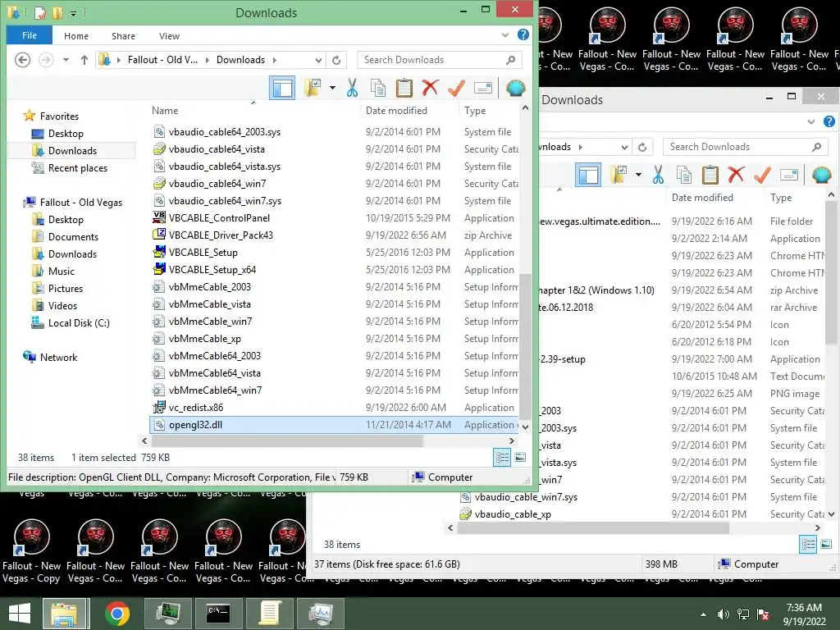This screenshot has width=840, height=630.
Task: Toggle the preview pane icon in front window toolbar
Action: (x=282, y=88)
